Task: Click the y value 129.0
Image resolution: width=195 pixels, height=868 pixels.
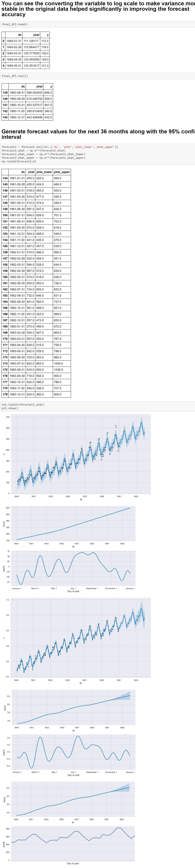Action: click(x=45, y=59)
